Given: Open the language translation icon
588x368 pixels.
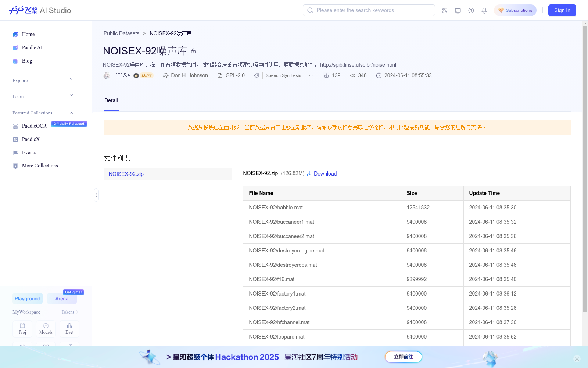Looking at the screenshot, I should 445,10.
